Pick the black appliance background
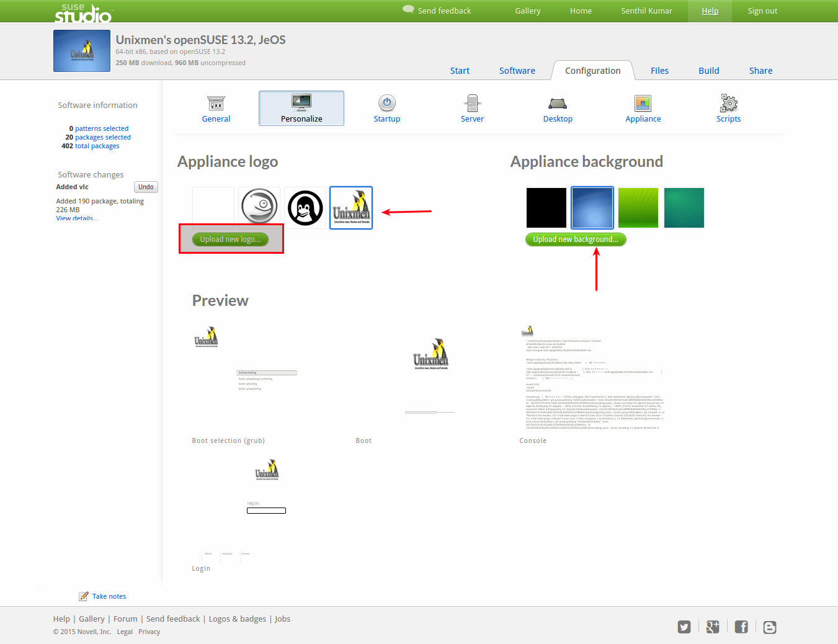This screenshot has height=644, width=838. (546, 208)
